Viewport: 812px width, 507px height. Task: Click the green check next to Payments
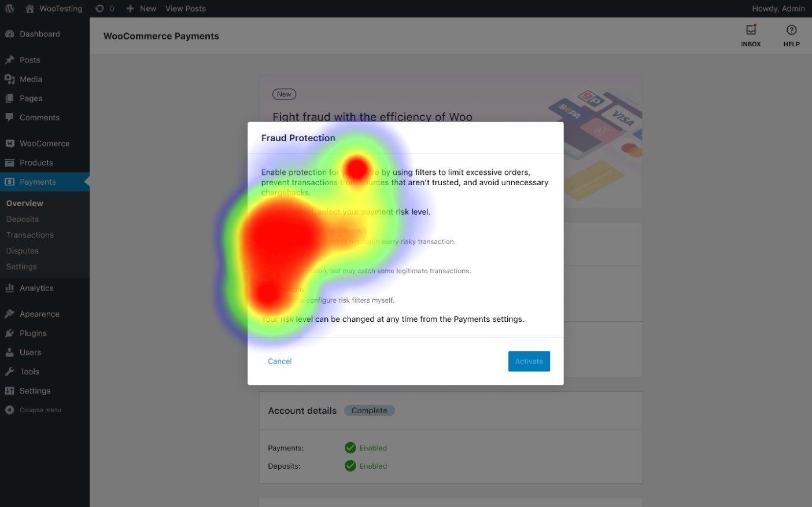click(x=350, y=447)
